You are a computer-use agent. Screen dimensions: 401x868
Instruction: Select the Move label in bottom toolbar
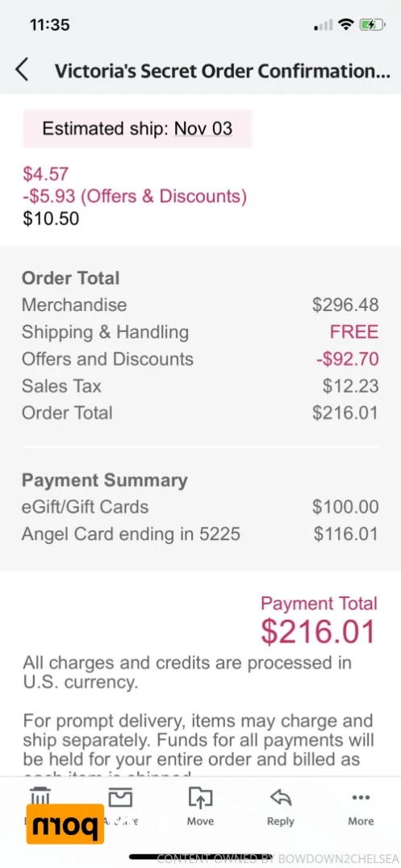click(200, 821)
